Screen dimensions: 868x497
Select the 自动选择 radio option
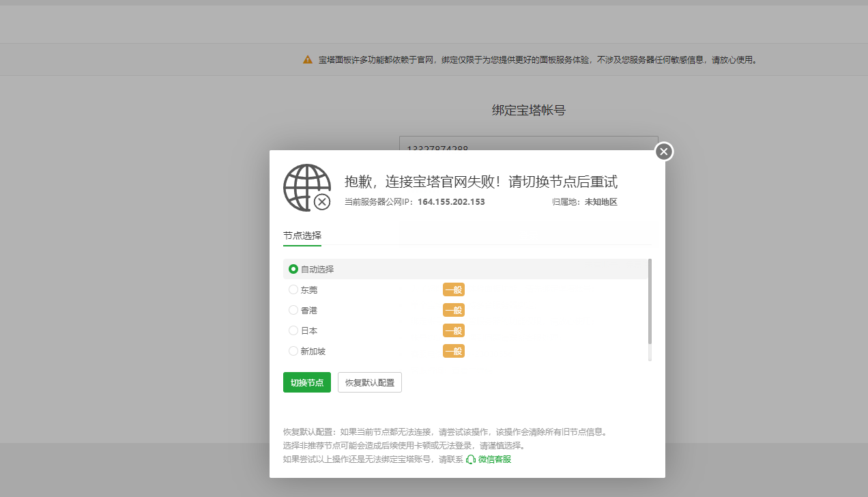293,269
